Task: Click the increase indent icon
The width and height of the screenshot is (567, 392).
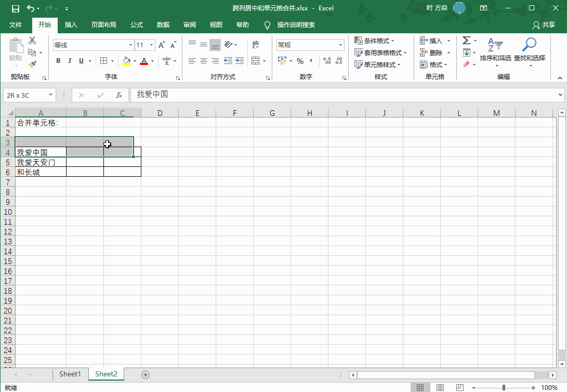Action: (240, 61)
